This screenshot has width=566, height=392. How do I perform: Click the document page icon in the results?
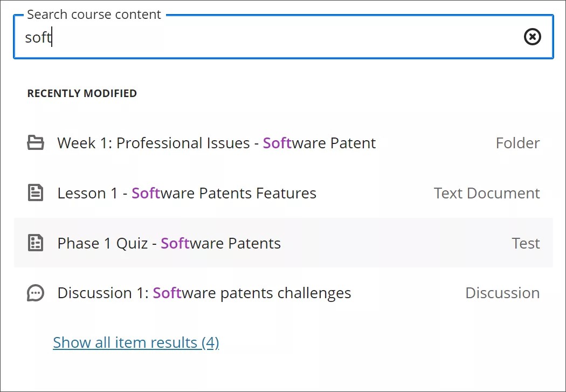(35, 193)
